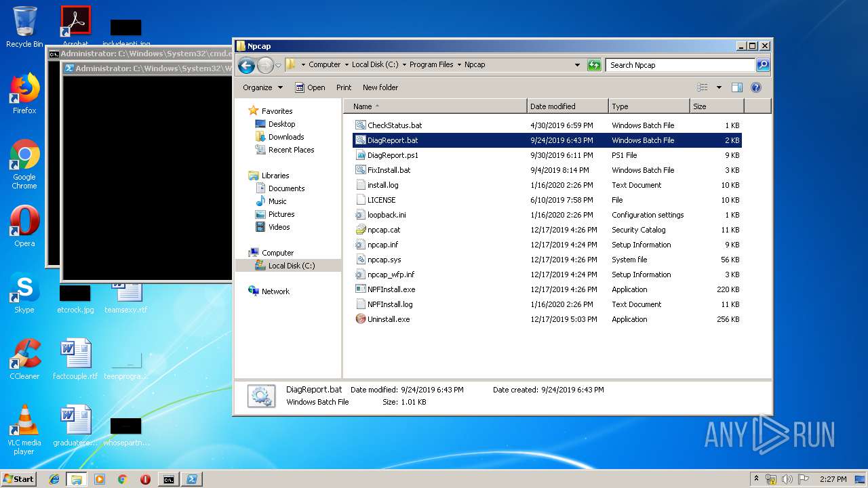Image resolution: width=868 pixels, height=488 pixels.
Task: Select Desktop under Favorites
Action: tap(275, 124)
